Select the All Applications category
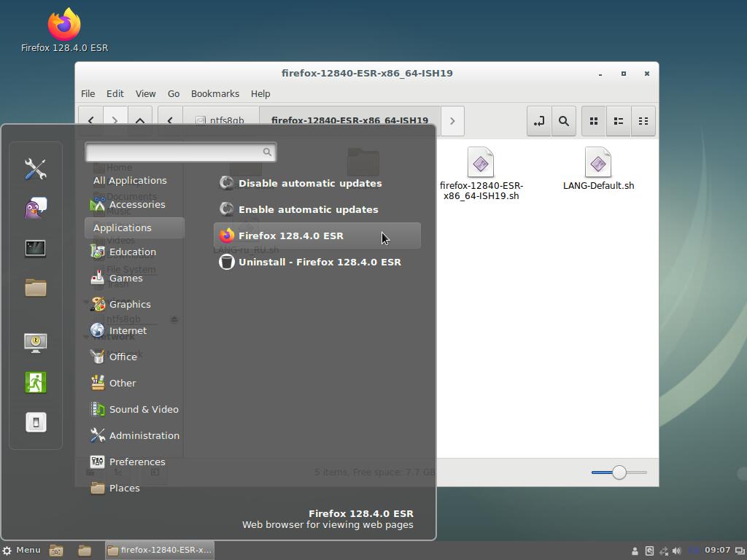 134,181
